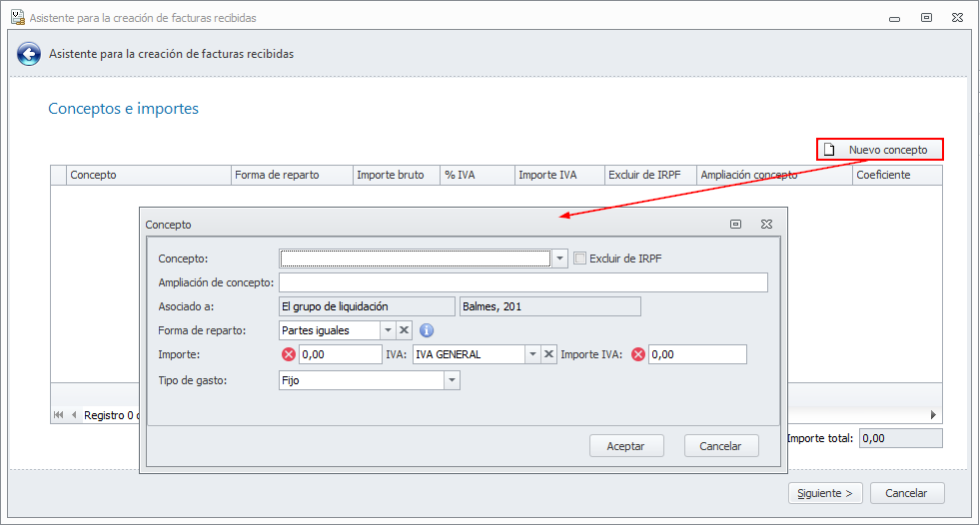Click the Ampliación de concepto input field

coord(523,282)
